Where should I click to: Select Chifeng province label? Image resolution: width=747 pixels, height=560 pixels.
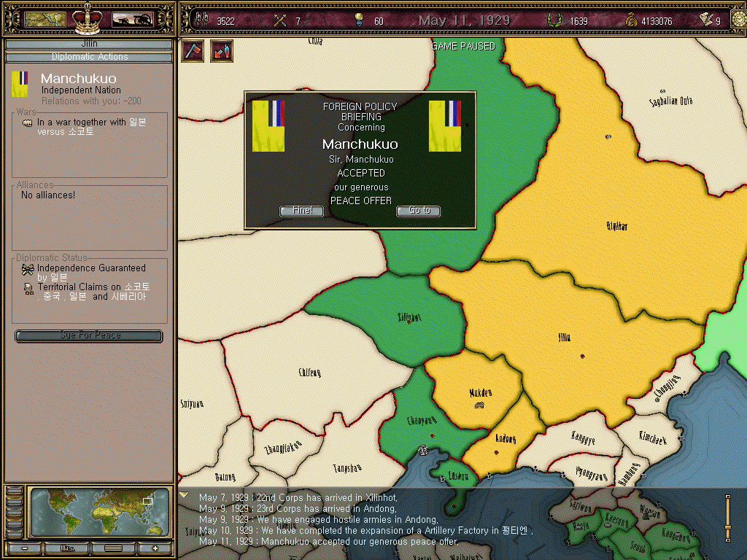click(309, 373)
